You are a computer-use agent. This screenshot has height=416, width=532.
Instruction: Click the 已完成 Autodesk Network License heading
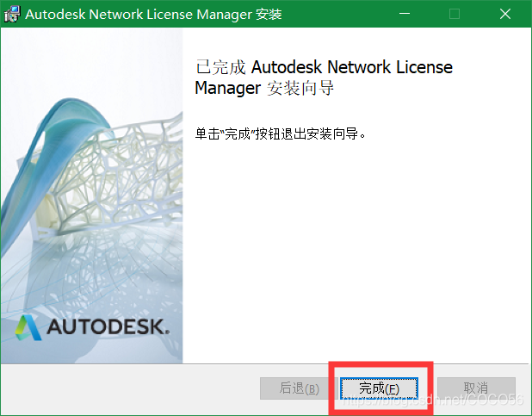[x=324, y=67]
